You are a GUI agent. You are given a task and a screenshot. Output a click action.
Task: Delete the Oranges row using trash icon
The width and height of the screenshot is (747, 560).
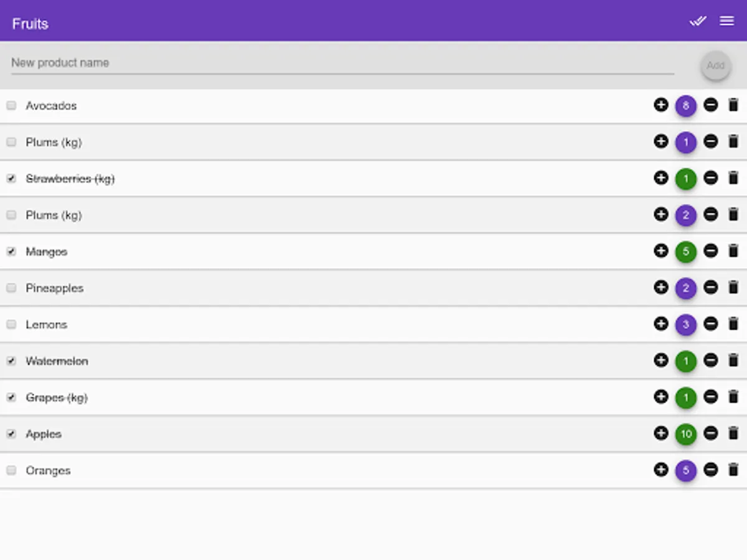click(733, 470)
